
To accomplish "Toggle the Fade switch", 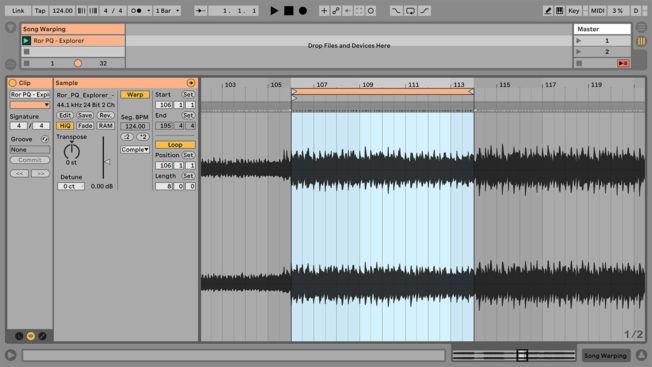I will click(85, 126).
